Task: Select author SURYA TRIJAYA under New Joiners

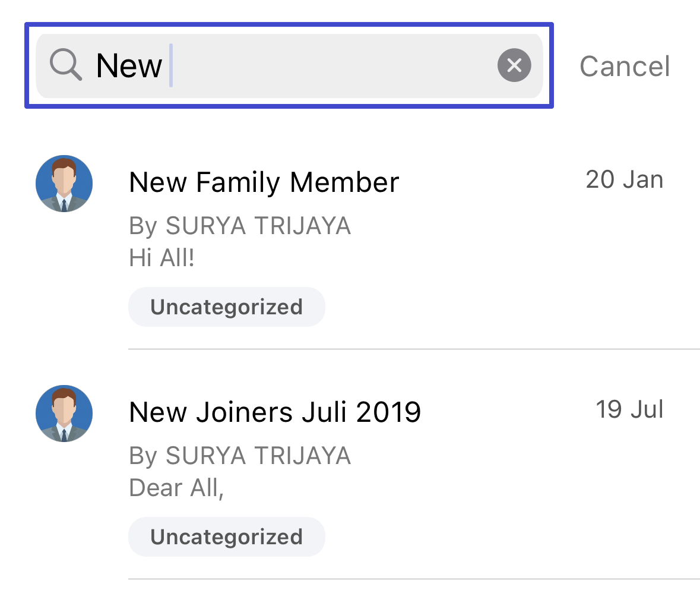Action: tap(258, 456)
